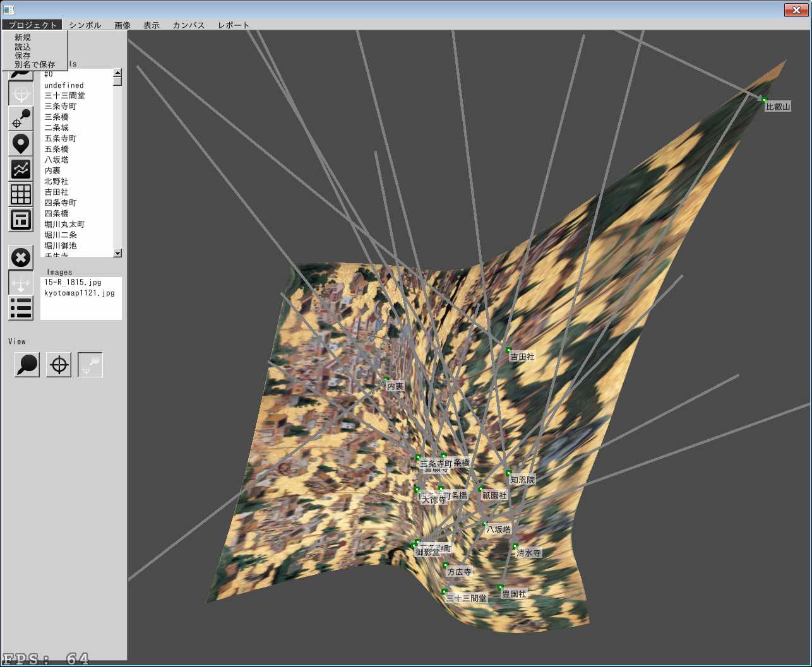Image resolution: width=812 pixels, height=667 pixels.
Task: Select the crosshair target tool in sidebar
Action: tap(21, 94)
